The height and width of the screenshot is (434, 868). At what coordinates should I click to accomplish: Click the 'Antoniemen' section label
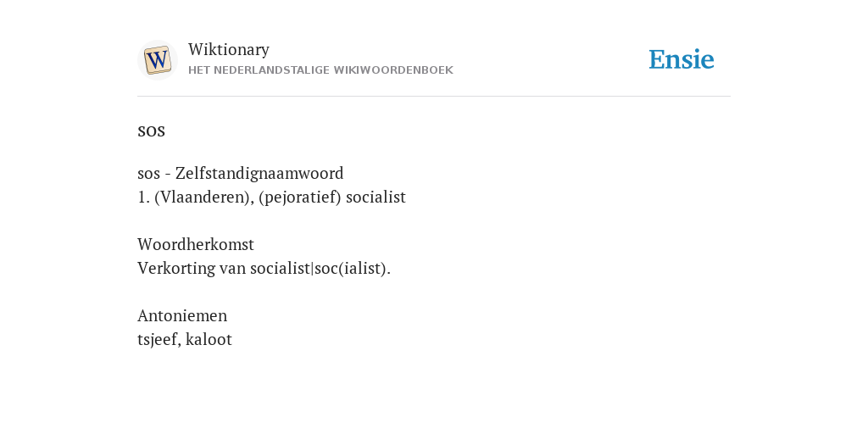pos(182,315)
